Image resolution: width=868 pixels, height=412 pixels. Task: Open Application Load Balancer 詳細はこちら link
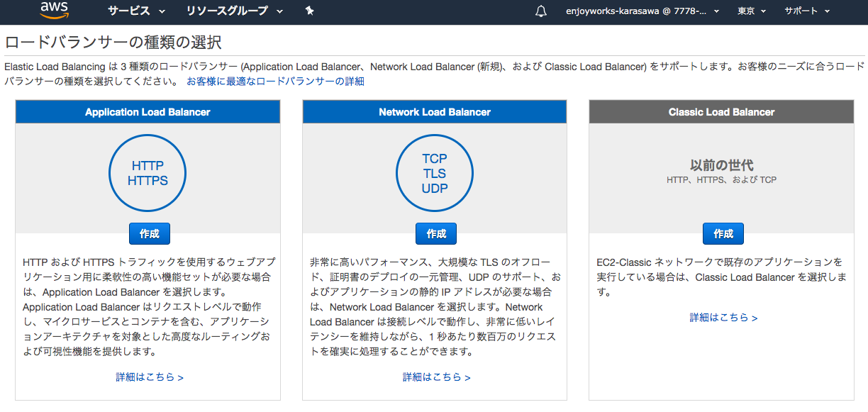point(150,377)
